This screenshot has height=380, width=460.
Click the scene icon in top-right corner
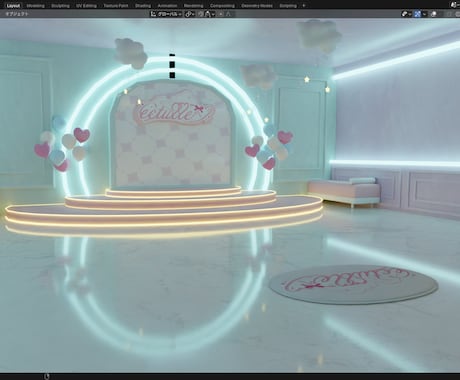[455, 5]
